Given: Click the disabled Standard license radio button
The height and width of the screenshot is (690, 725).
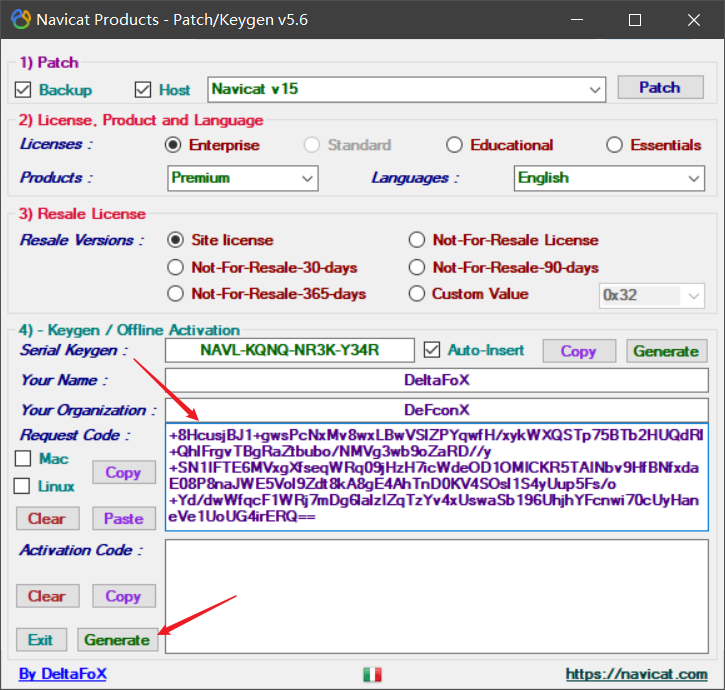Looking at the screenshot, I should [312, 145].
